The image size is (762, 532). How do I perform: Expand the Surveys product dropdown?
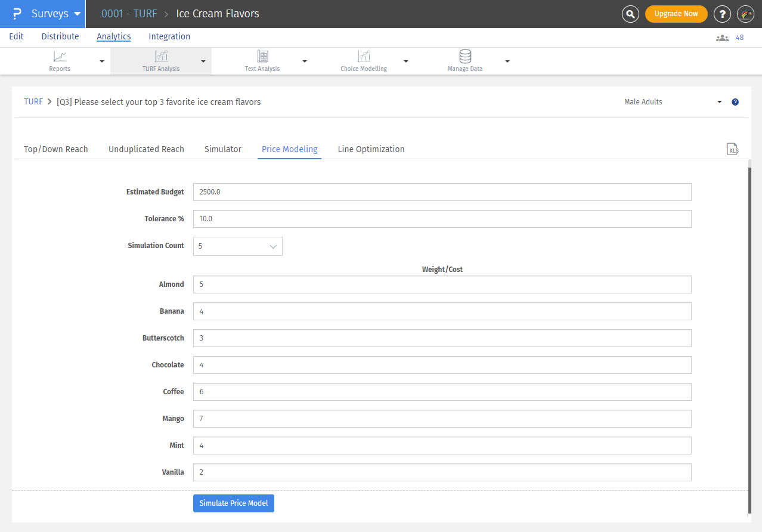[x=77, y=14]
